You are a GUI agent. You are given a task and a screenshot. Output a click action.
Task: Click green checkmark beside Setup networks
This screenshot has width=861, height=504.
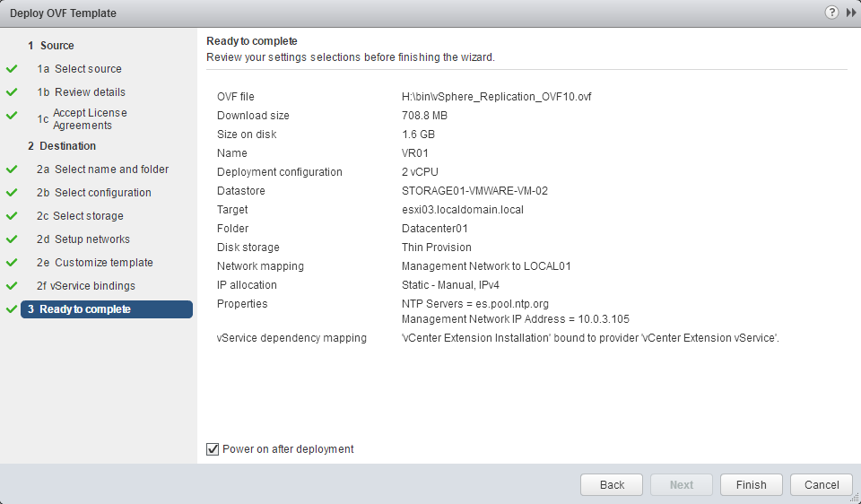coord(12,239)
